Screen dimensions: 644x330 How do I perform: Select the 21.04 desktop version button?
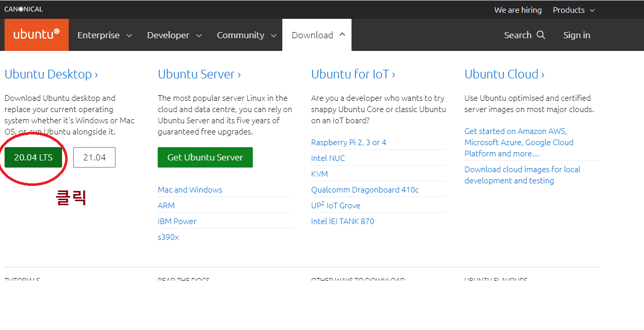(x=94, y=157)
